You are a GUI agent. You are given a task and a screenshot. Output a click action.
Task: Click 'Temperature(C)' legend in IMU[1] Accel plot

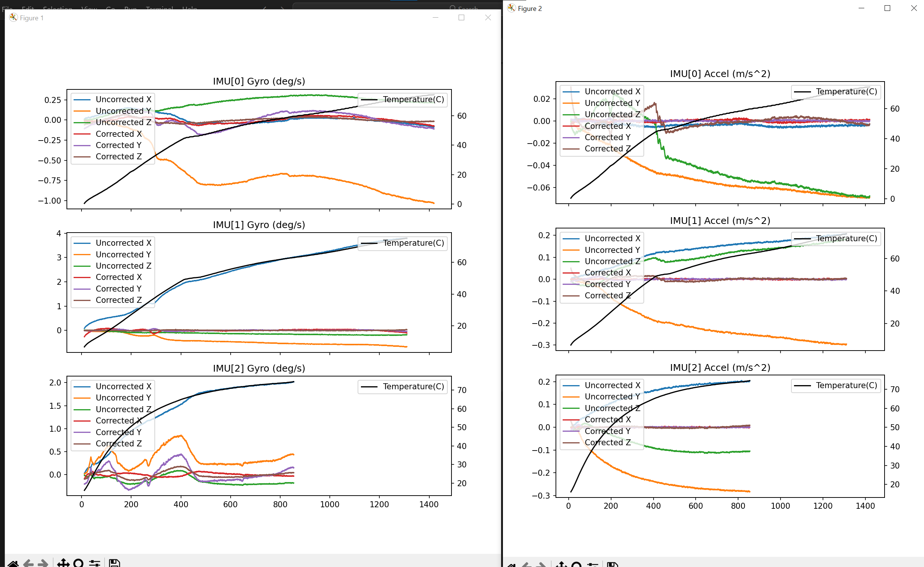coord(847,239)
